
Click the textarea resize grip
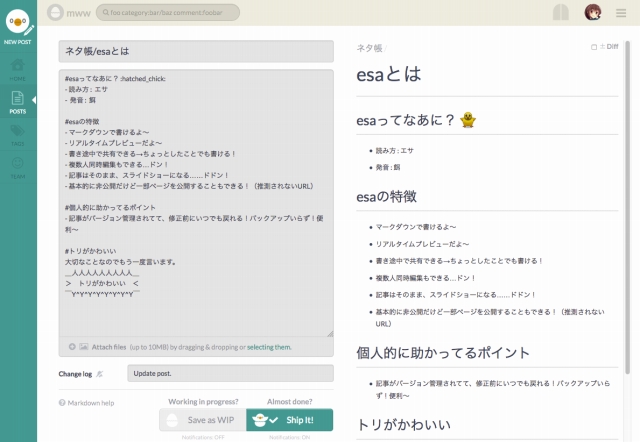pyautogui.click(x=330, y=333)
